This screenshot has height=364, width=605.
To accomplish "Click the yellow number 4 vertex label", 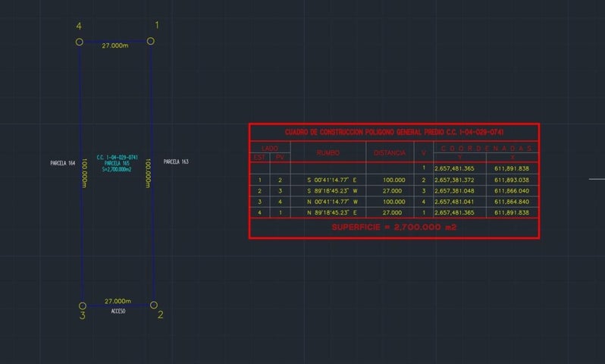I will coord(79,27).
